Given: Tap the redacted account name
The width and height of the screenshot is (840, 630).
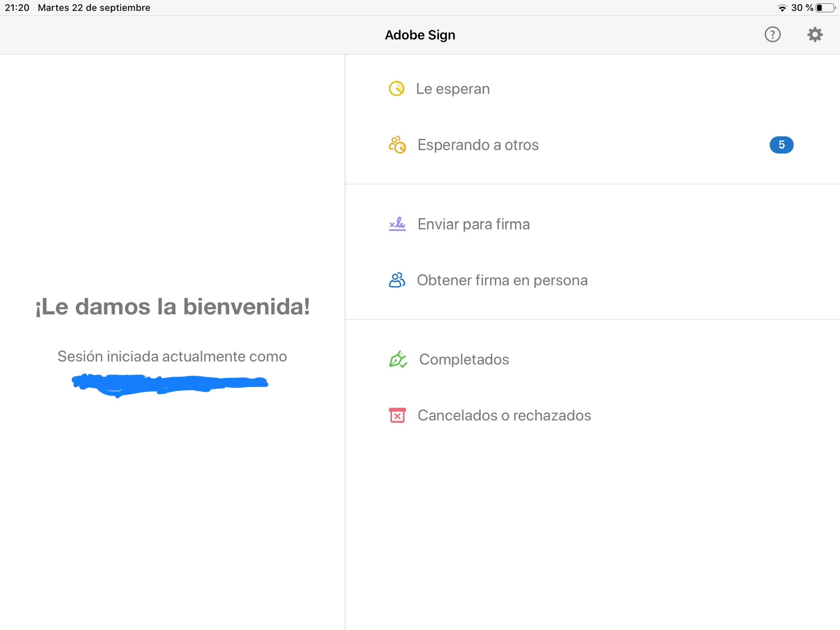Looking at the screenshot, I should tap(170, 384).
